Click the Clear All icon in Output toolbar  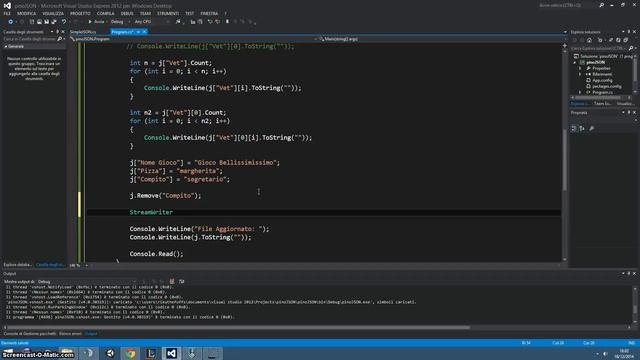(172, 282)
